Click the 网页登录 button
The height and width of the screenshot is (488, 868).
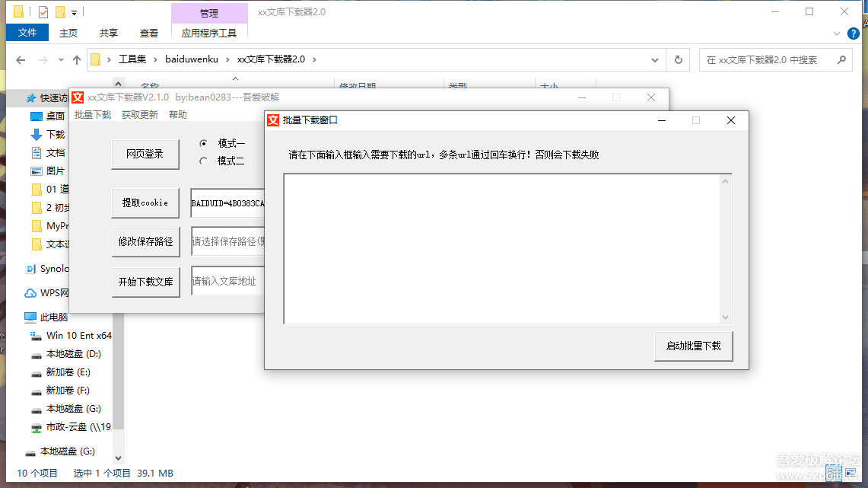[x=145, y=154]
